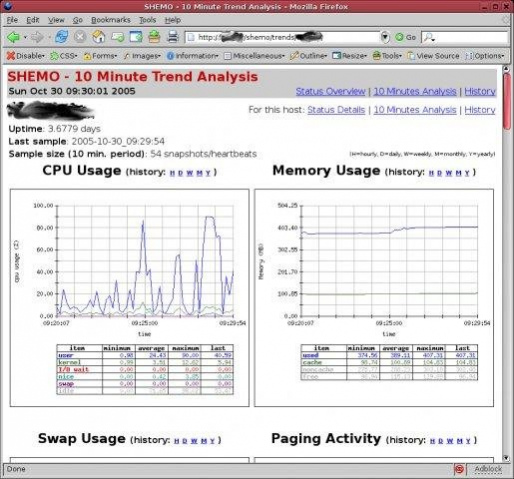The image size is (514, 479).
Task: Open CPU Usage weekly history W link
Action: tap(190, 173)
